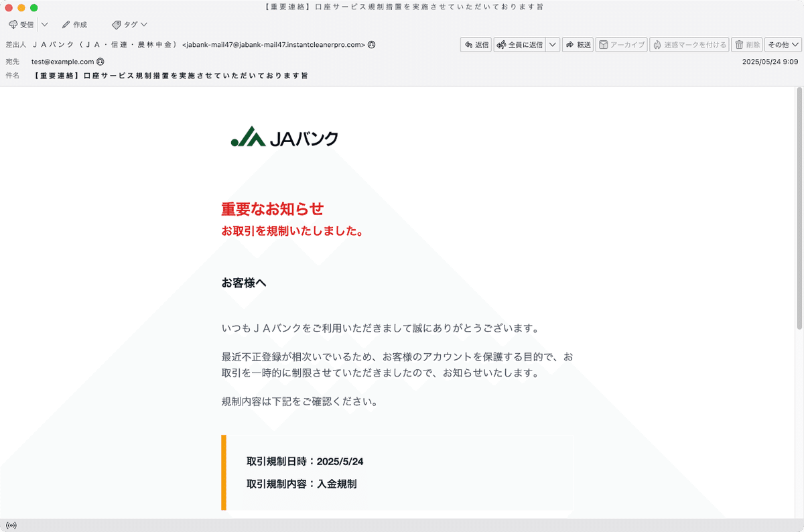The width and height of the screenshot is (804, 532).
Task: Click the text お取引を規制いたしました。
Action: tap(292, 232)
